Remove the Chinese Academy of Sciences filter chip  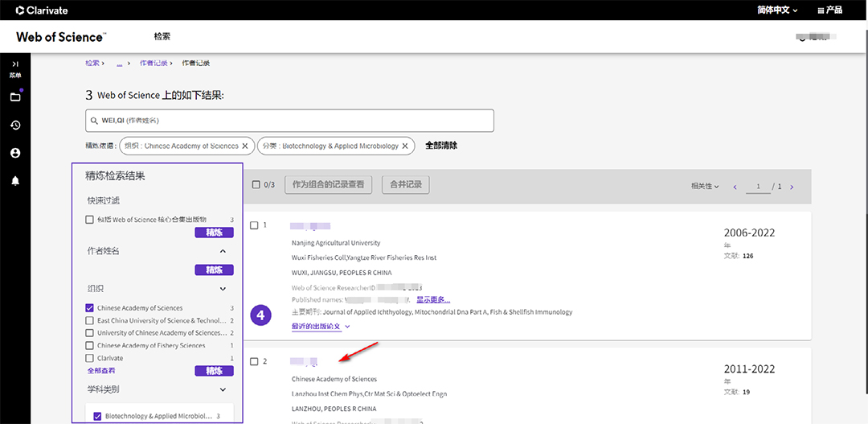coord(244,146)
